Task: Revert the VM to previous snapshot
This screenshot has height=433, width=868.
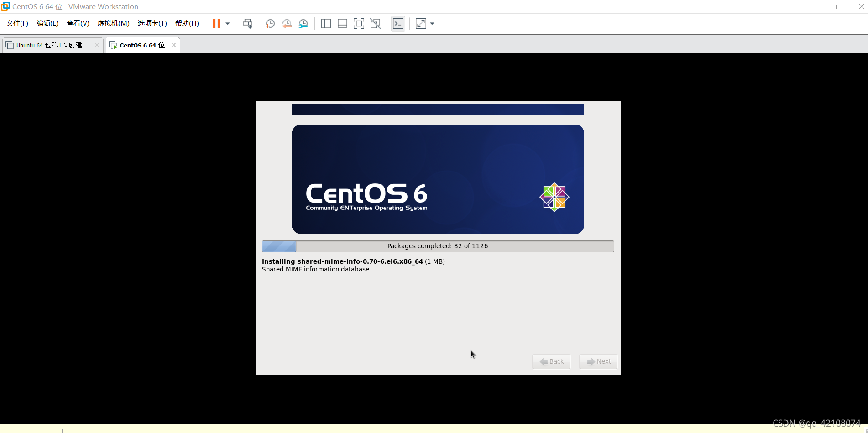Action: (287, 24)
